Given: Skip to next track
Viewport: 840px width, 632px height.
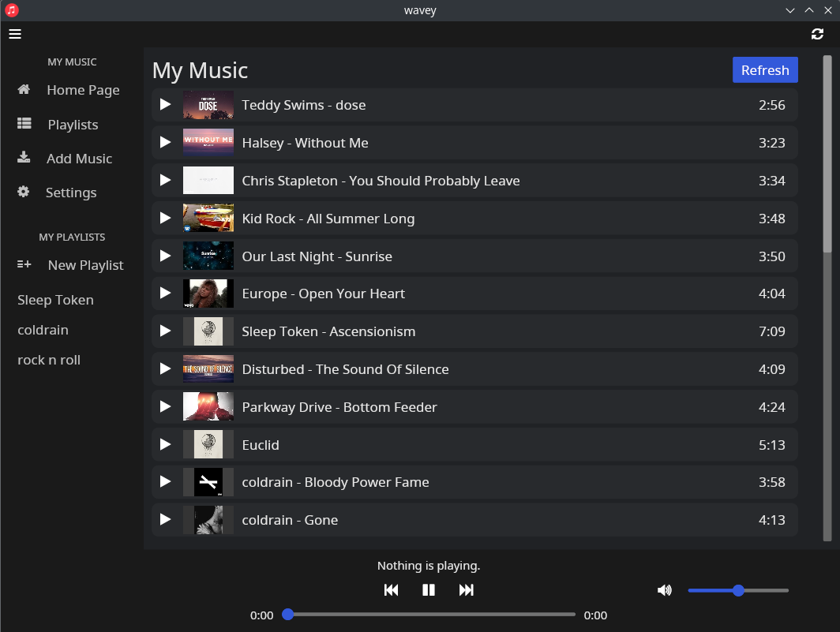Looking at the screenshot, I should [466, 590].
